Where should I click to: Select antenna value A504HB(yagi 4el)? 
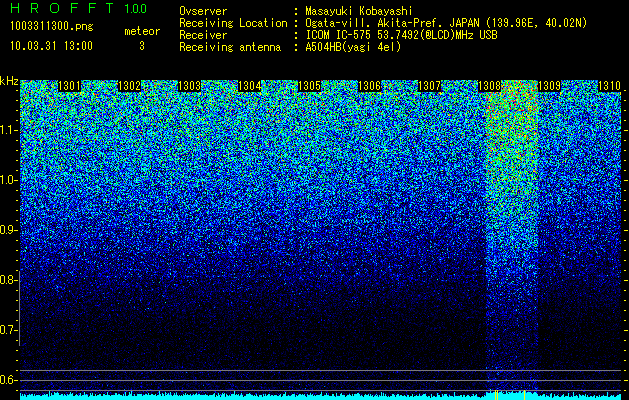click(353, 47)
